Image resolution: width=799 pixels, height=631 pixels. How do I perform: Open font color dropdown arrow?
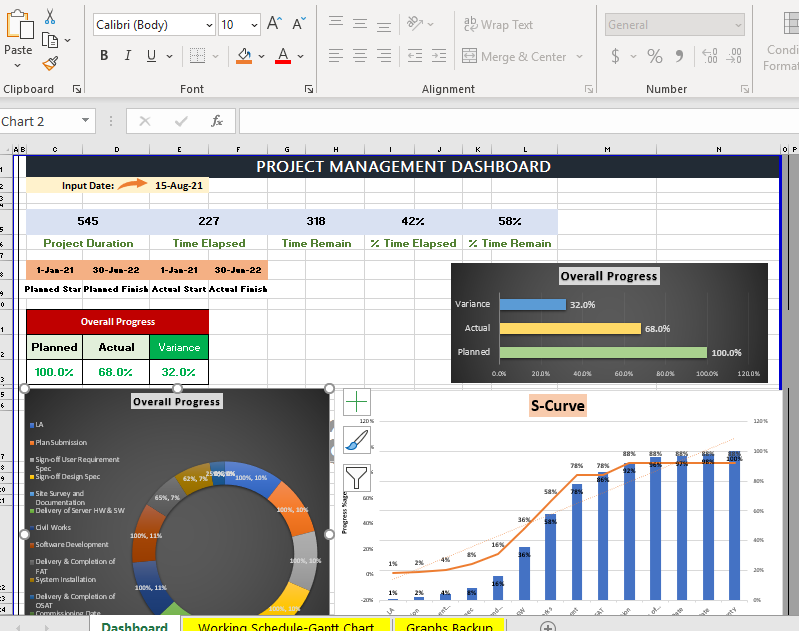pos(300,56)
